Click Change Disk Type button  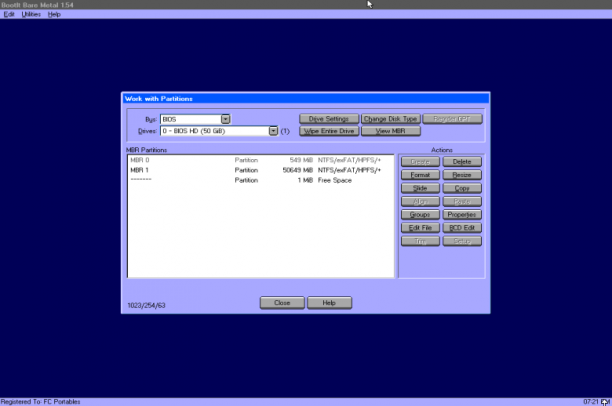(x=390, y=119)
